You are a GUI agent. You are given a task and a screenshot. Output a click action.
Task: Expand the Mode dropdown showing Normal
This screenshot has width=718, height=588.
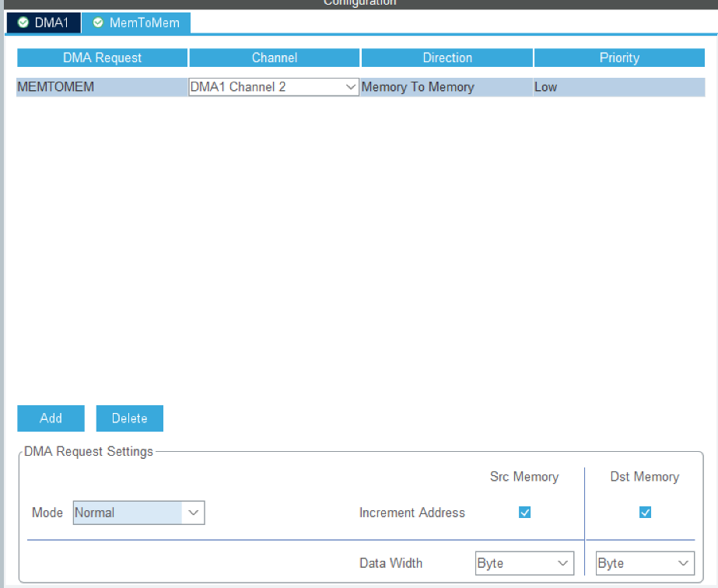click(138, 513)
